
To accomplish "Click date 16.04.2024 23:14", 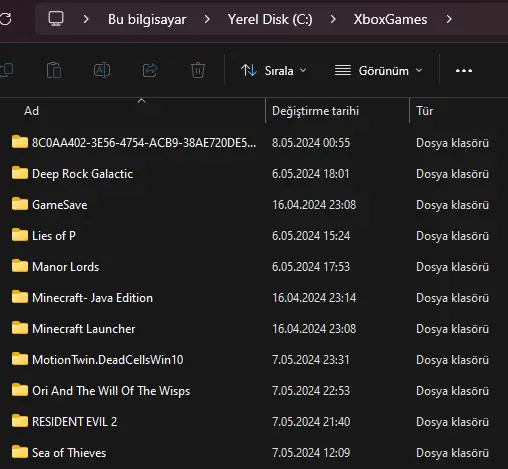I will [x=314, y=298].
